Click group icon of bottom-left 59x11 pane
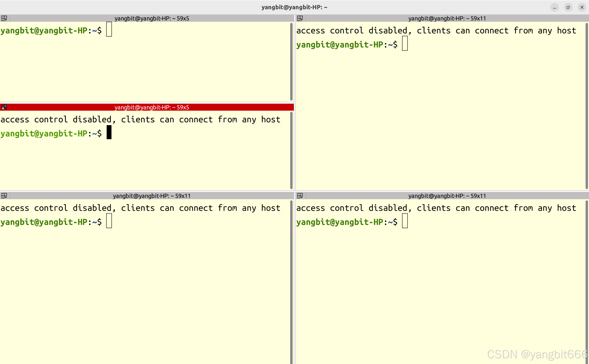 tap(4, 196)
